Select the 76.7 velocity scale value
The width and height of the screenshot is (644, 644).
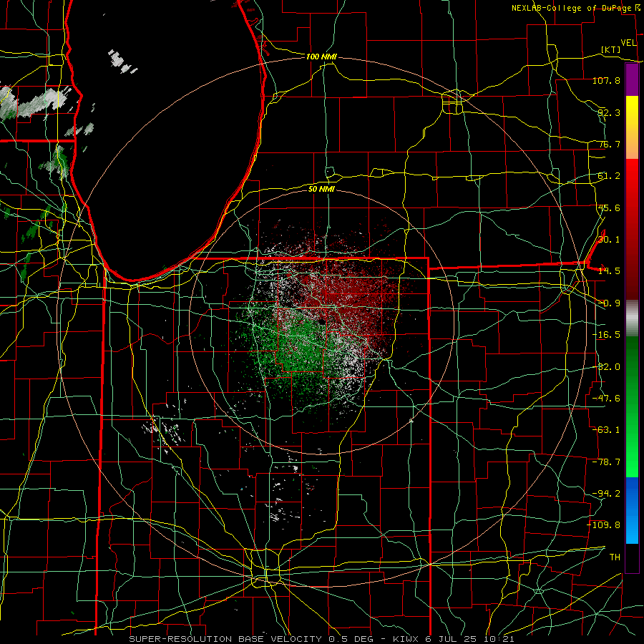[609, 144]
